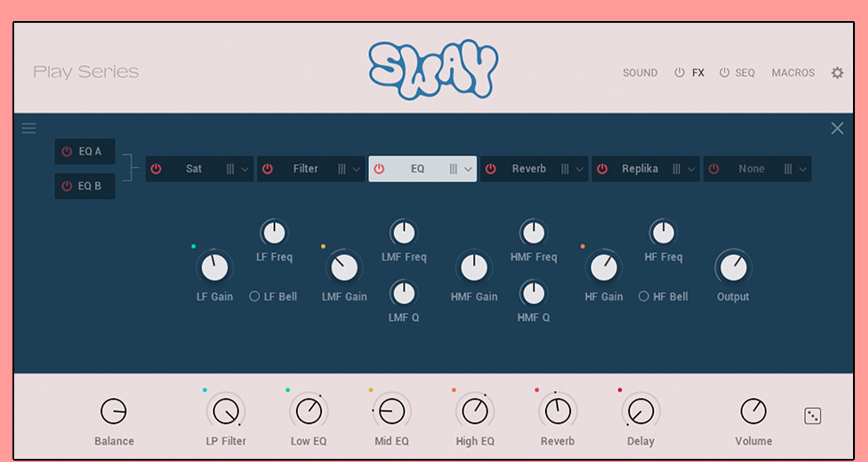Open the None slot dropdown chevron
The height and width of the screenshot is (462, 868).
(x=803, y=169)
